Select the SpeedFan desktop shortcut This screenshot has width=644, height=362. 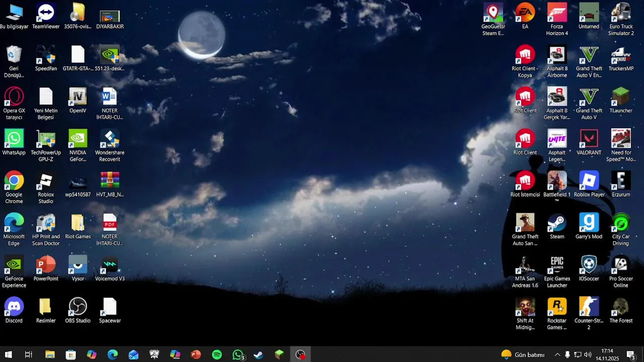pos(46,58)
